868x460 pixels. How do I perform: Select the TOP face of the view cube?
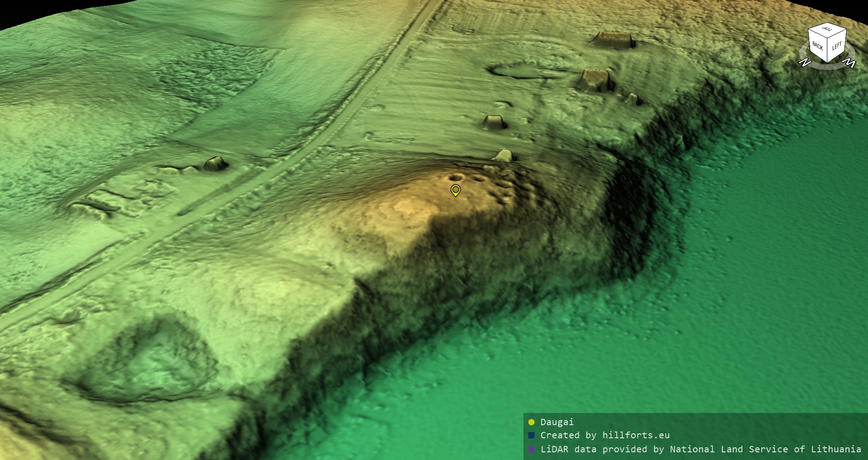[x=827, y=29]
